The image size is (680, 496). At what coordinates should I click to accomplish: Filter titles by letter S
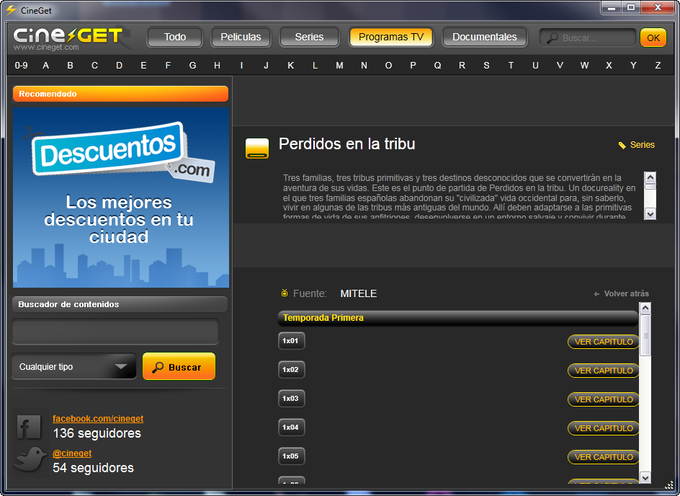487,65
